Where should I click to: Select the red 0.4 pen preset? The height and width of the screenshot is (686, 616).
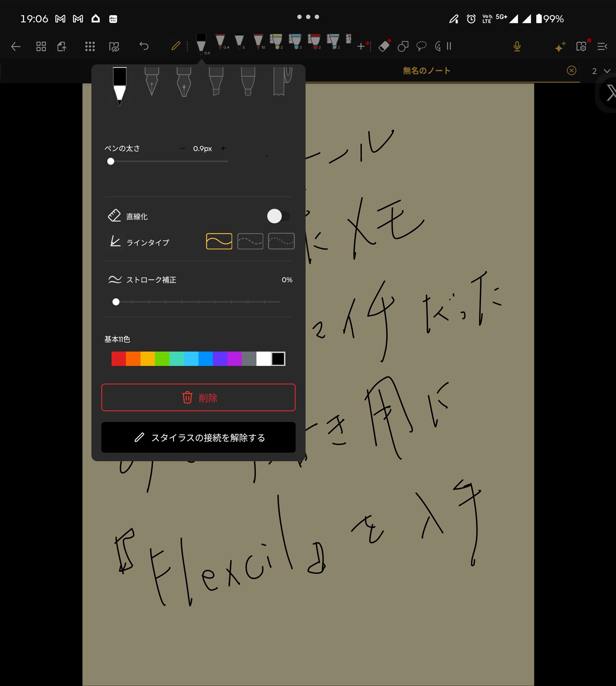pyautogui.click(x=221, y=42)
